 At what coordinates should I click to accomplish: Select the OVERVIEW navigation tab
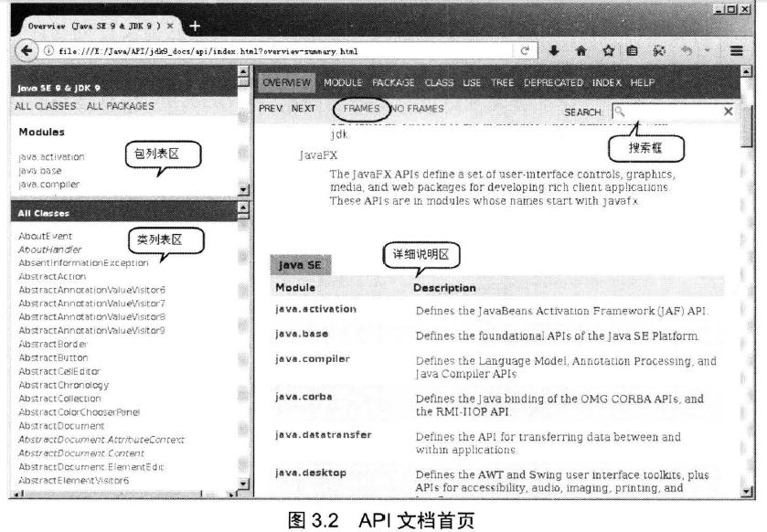point(287,82)
